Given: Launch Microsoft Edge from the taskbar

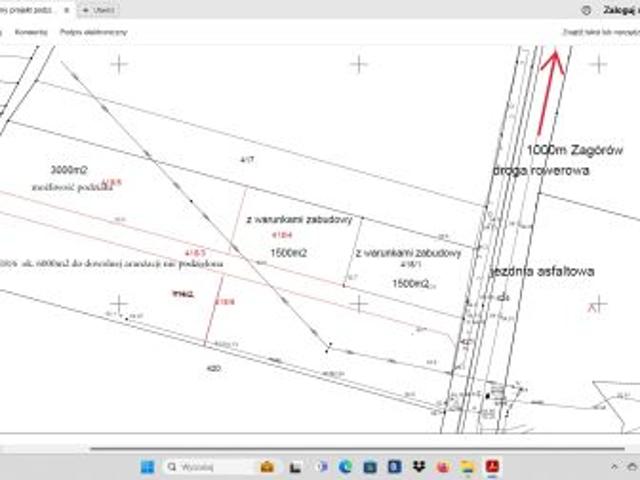Looking at the screenshot, I should point(345,466).
